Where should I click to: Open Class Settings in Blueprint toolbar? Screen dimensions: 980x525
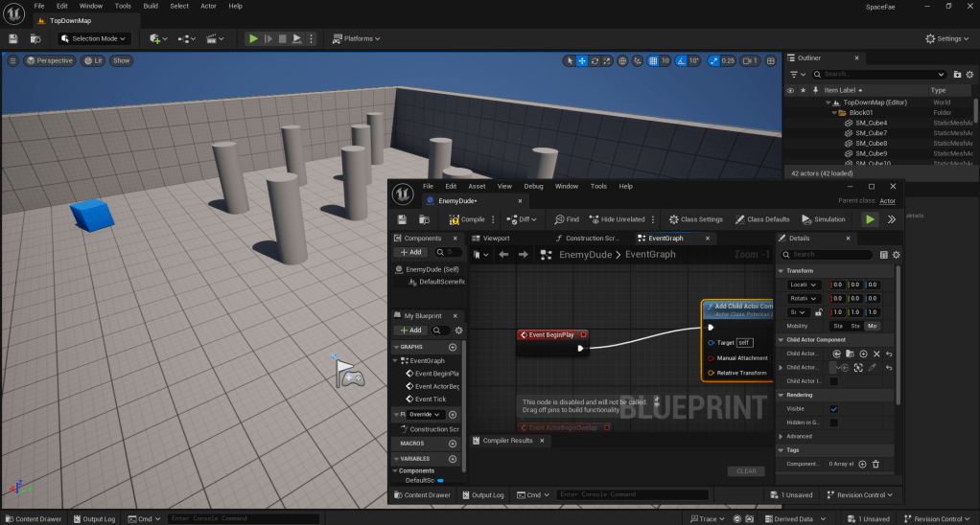tap(696, 219)
